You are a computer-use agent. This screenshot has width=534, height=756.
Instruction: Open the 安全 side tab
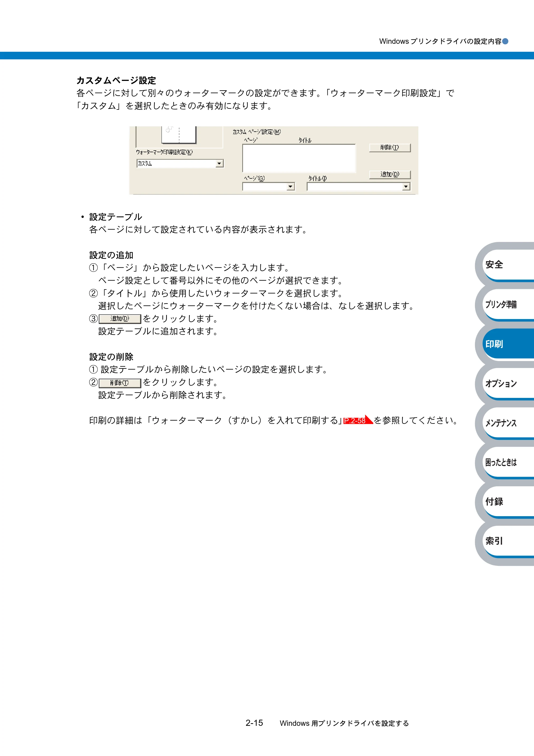pos(509,264)
